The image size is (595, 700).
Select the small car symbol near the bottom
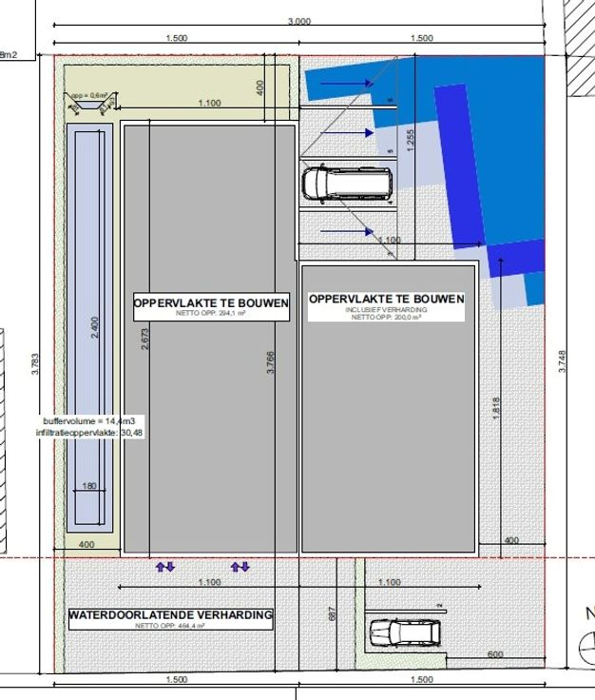click(x=406, y=632)
